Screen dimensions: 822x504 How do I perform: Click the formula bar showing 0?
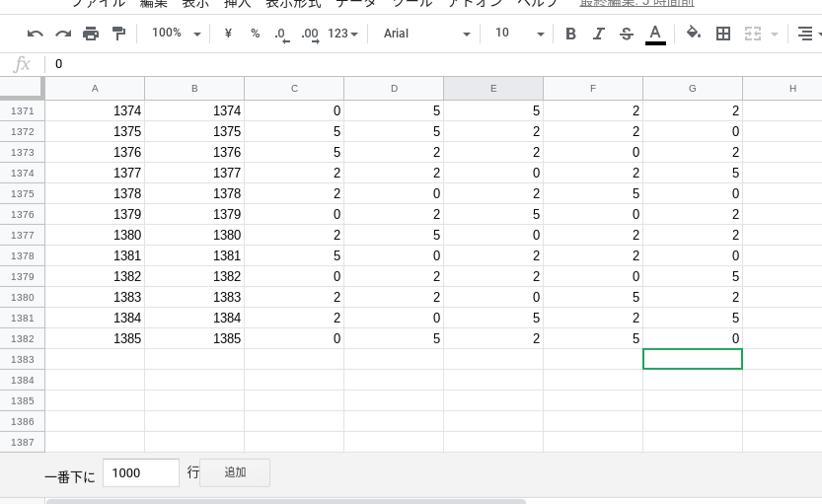click(434, 64)
